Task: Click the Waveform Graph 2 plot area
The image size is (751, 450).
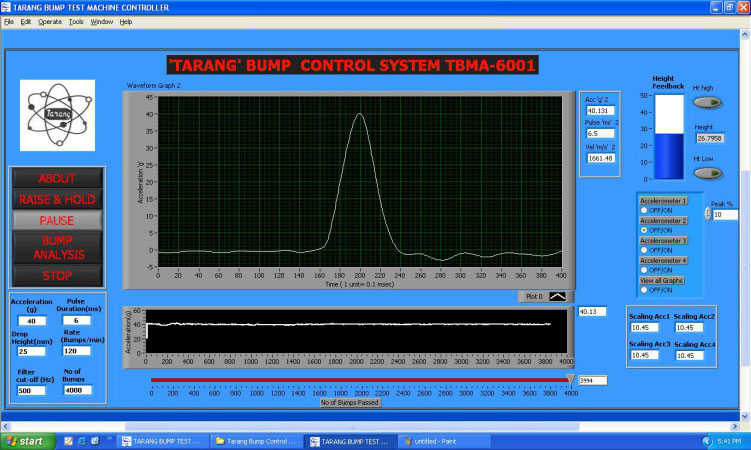Action: tap(360, 182)
